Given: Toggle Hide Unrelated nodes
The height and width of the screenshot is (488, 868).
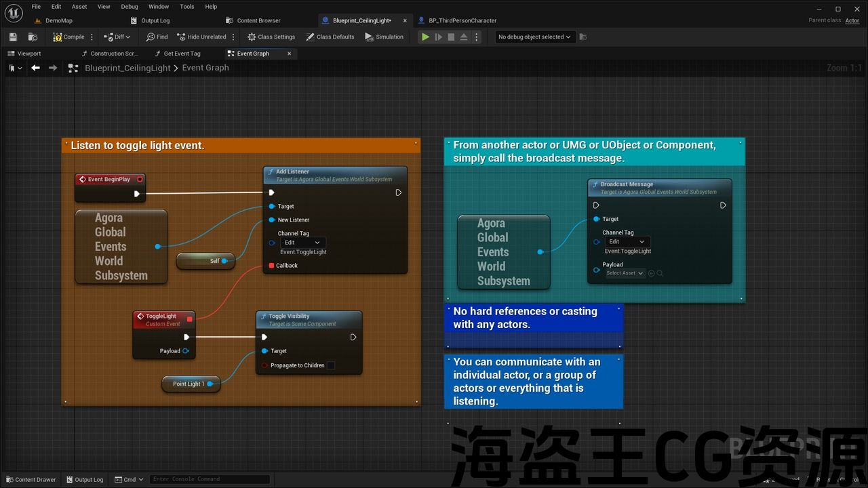Looking at the screenshot, I should point(201,37).
